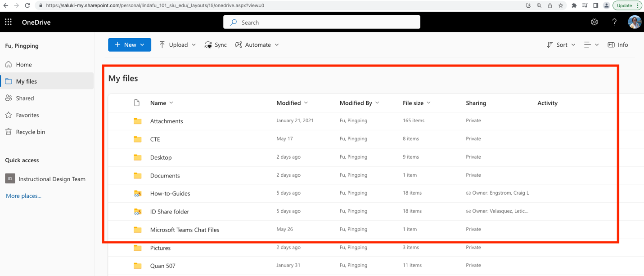
Task: Open the Attachments folder name
Action: click(x=167, y=121)
